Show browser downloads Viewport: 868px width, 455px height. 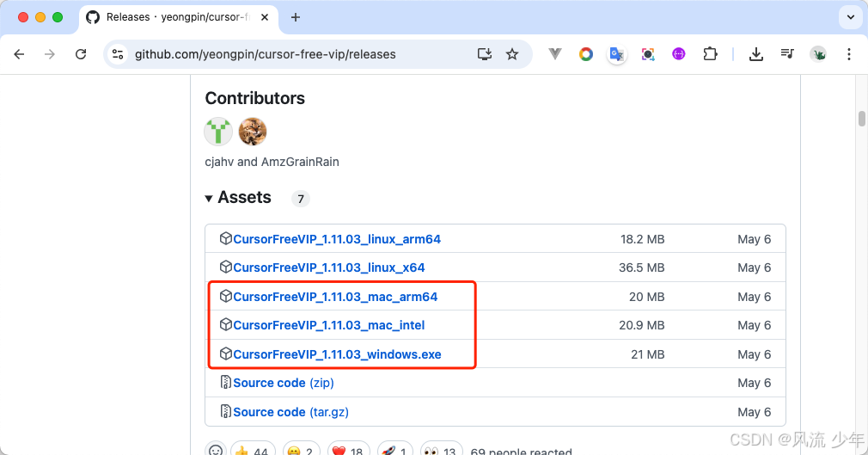(x=755, y=54)
